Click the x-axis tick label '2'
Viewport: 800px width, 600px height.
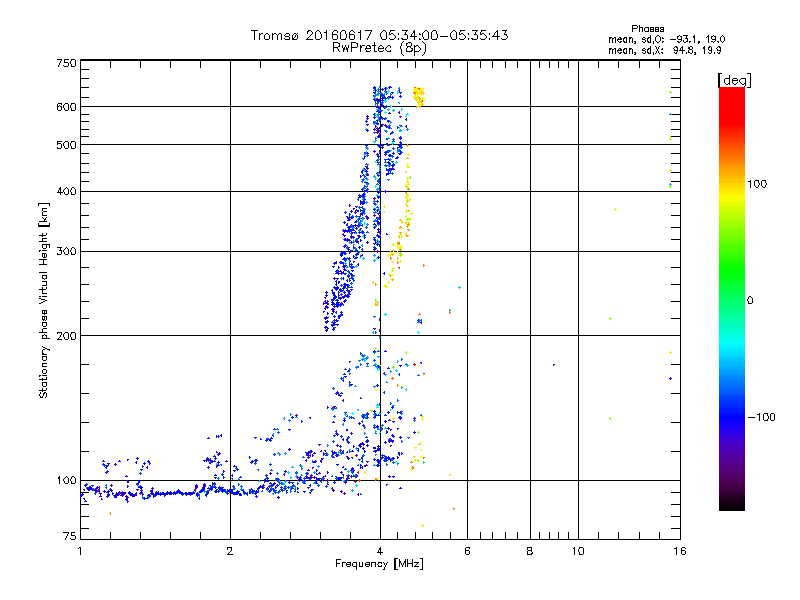coord(230,551)
